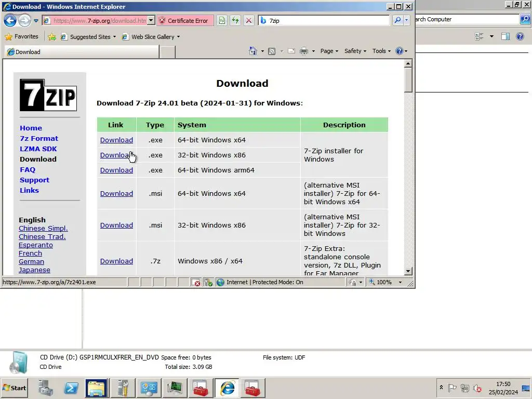Click the 7-ZIP logo image
Viewport: 532px width, 399px height.
click(x=48, y=95)
